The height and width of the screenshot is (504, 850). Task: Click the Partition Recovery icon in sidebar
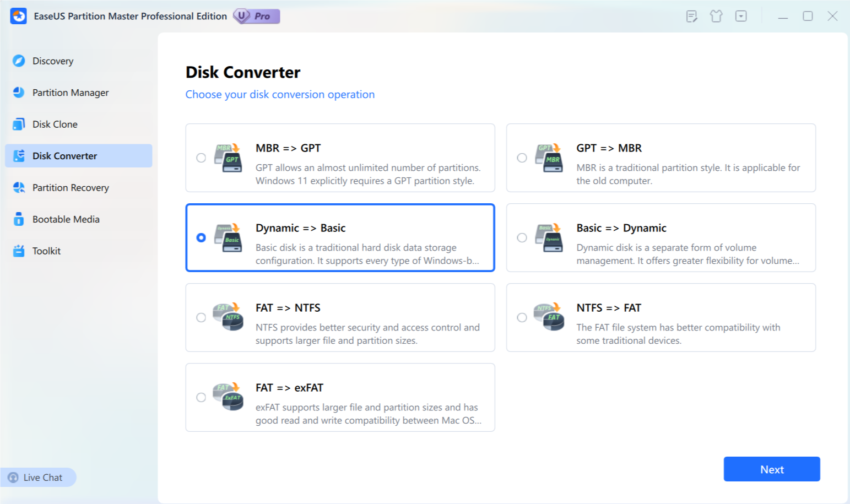click(19, 187)
